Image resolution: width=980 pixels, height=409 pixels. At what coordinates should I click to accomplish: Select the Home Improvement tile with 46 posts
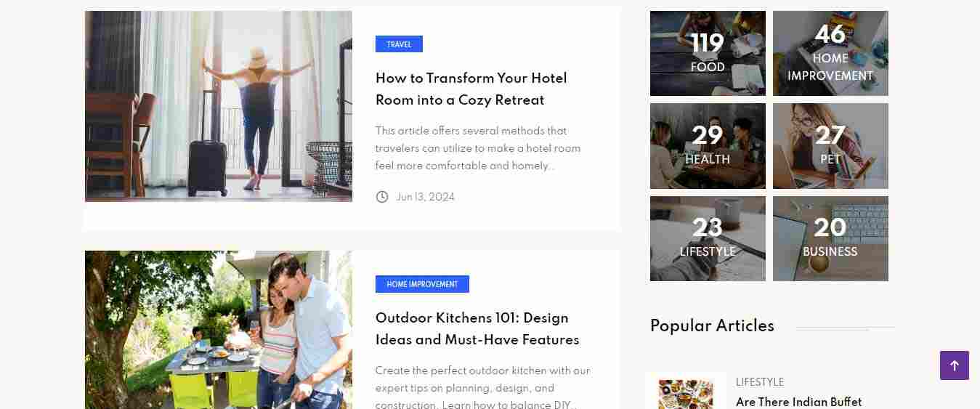pos(830,53)
